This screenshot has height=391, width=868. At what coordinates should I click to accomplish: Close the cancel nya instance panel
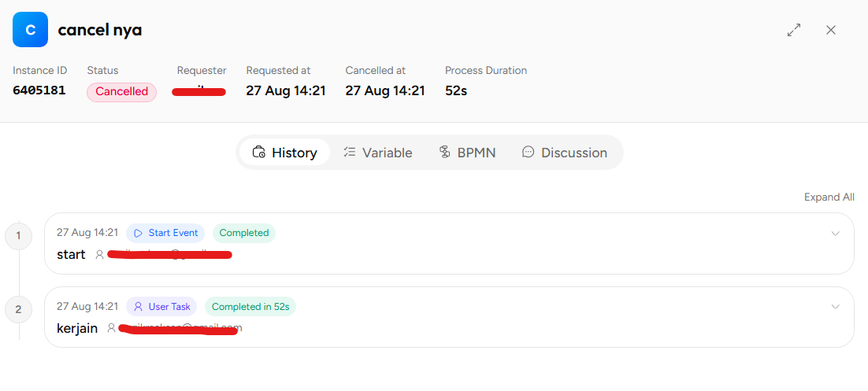point(830,30)
